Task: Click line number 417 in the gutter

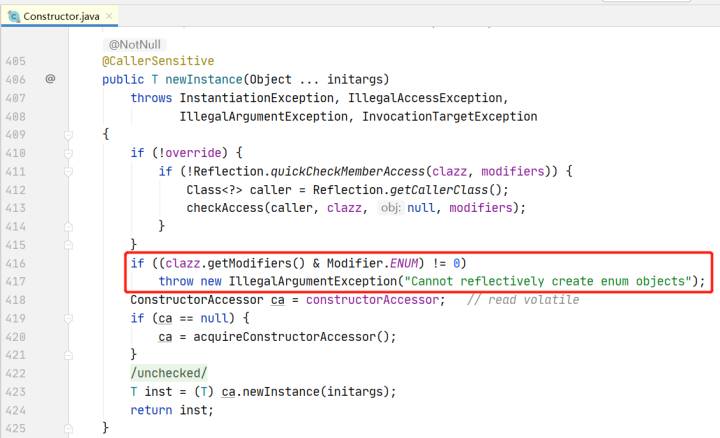Action: (x=15, y=281)
